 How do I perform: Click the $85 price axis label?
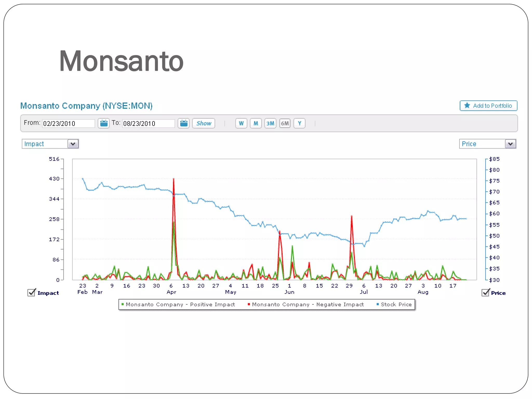click(x=494, y=159)
